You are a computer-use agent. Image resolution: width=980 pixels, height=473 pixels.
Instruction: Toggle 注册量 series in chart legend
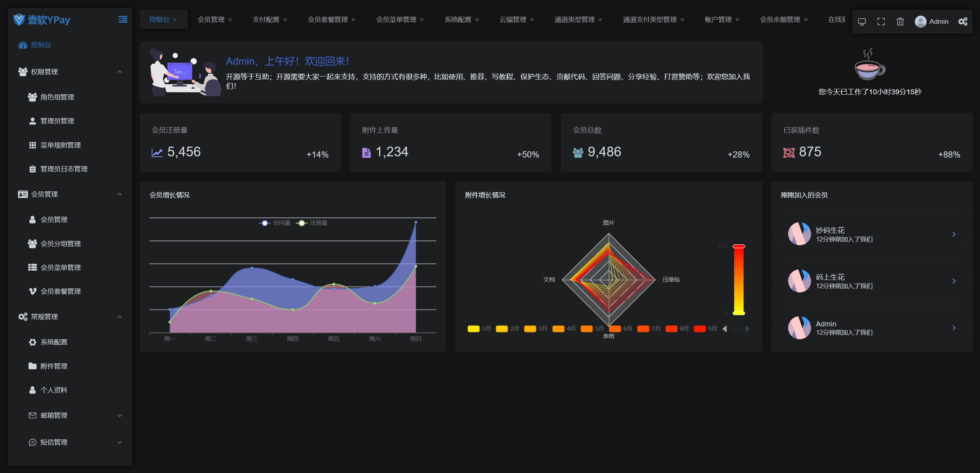click(x=312, y=223)
